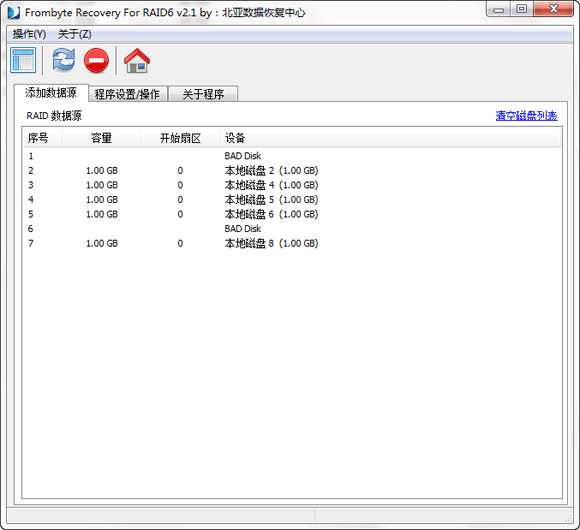
Task: Select 本地磁盘 6 (1.00 GB) row
Action: [292, 214]
